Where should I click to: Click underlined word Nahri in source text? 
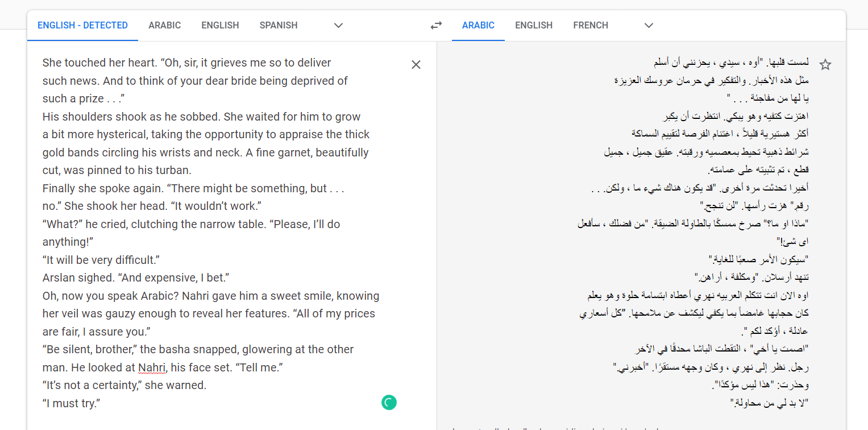[x=152, y=367]
